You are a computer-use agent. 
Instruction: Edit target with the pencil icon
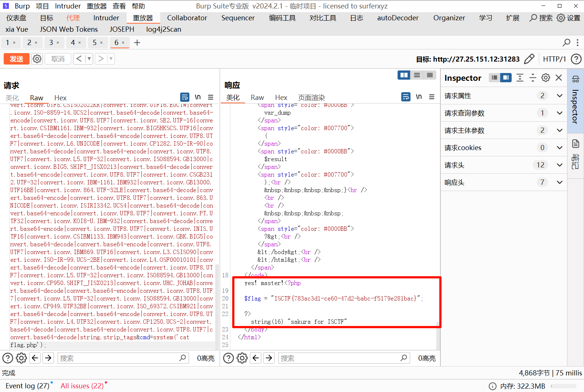coord(529,59)
